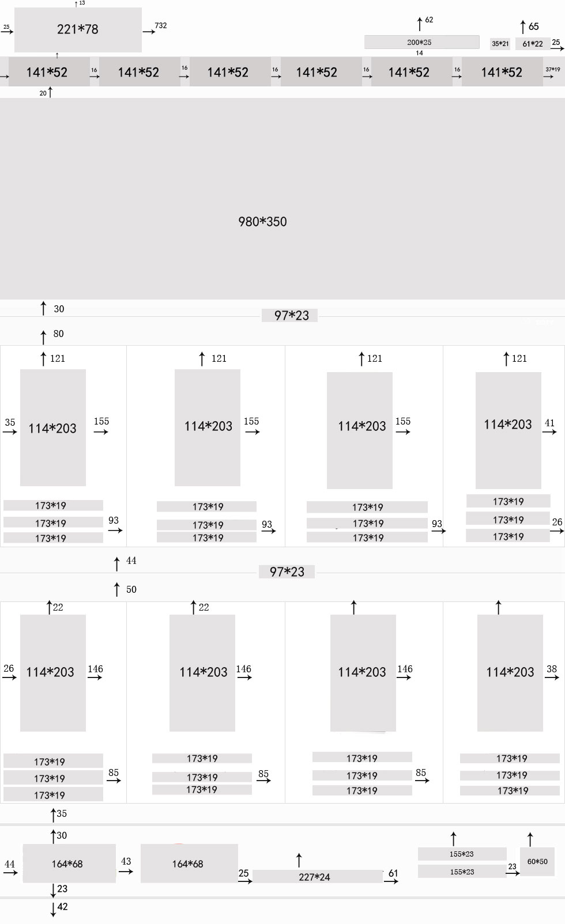Select the right arrow labeled 61
Screen dimensions: 565x924
tap(391, 881)
